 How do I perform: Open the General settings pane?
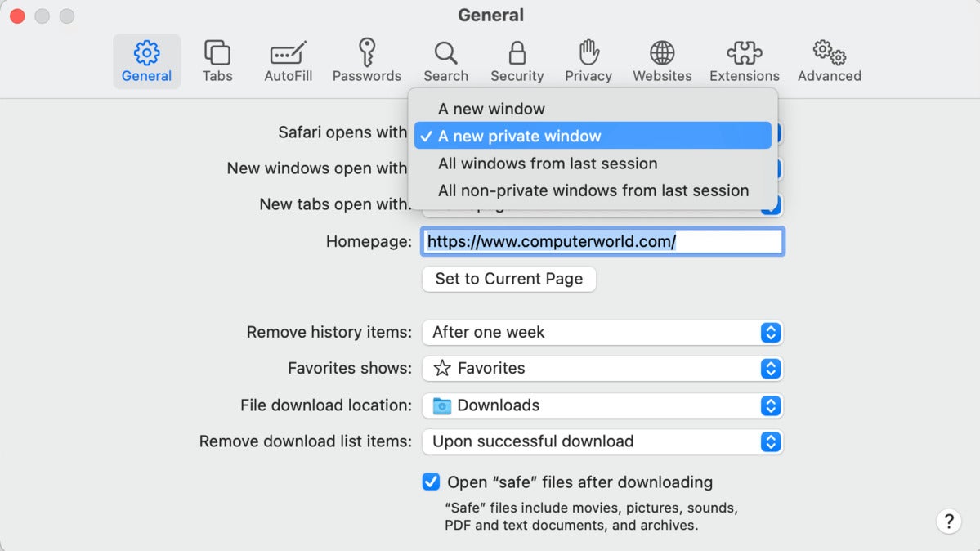click(x=146, y=61)
